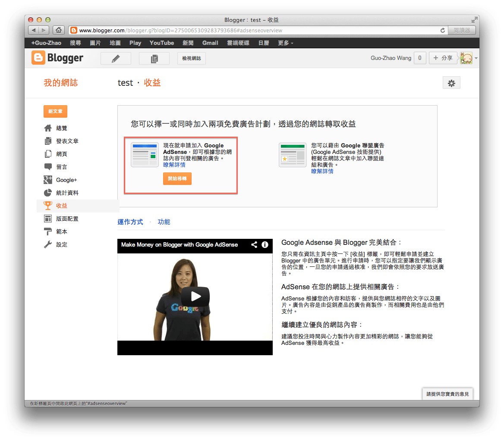Select the Google+ sidebar icon
Viewport: 504px width, 441px height.
tap(47, 180)
